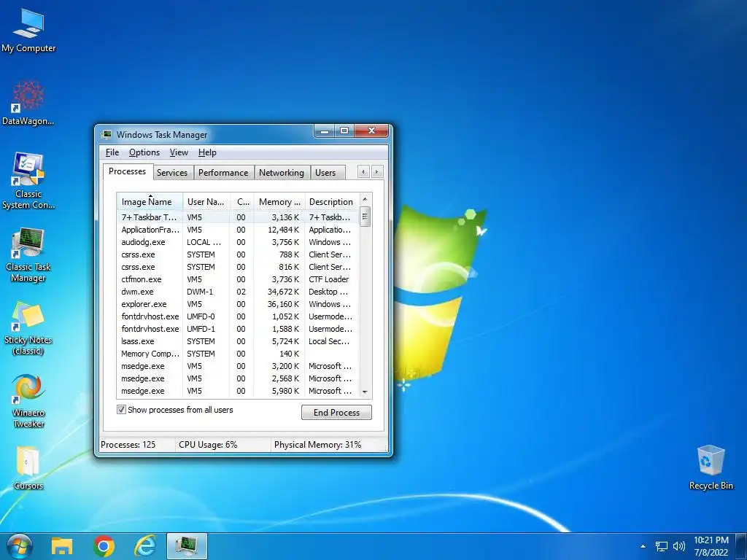Open the My Computer desktop icon
The width and height of the screenshot is (747, 560).
coord(28,31)
